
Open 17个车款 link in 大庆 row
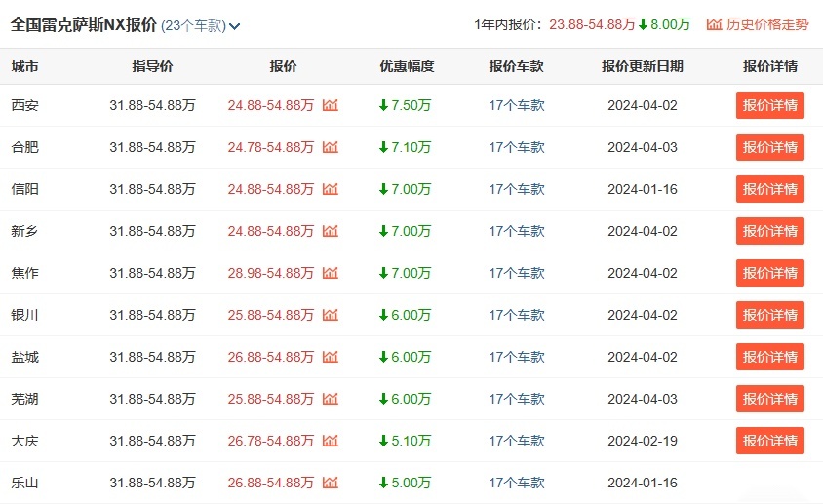pyautogui.click(x=517, y=441)
